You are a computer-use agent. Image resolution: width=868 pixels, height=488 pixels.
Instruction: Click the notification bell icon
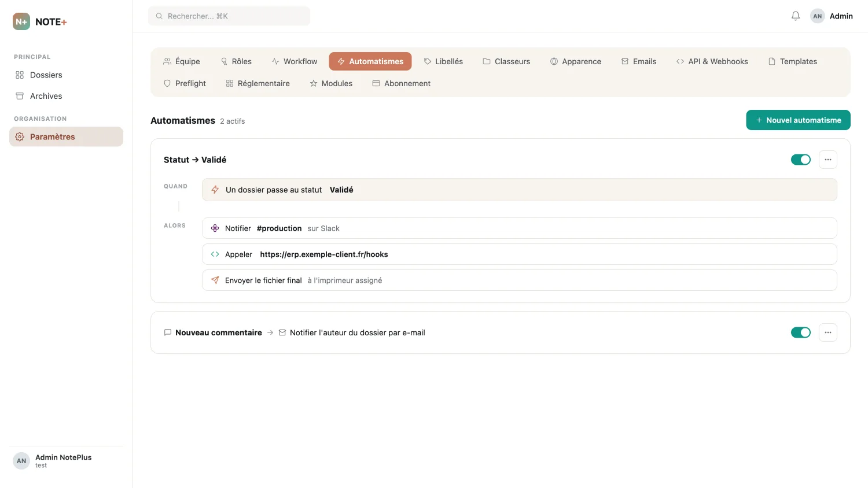(796, 16)
